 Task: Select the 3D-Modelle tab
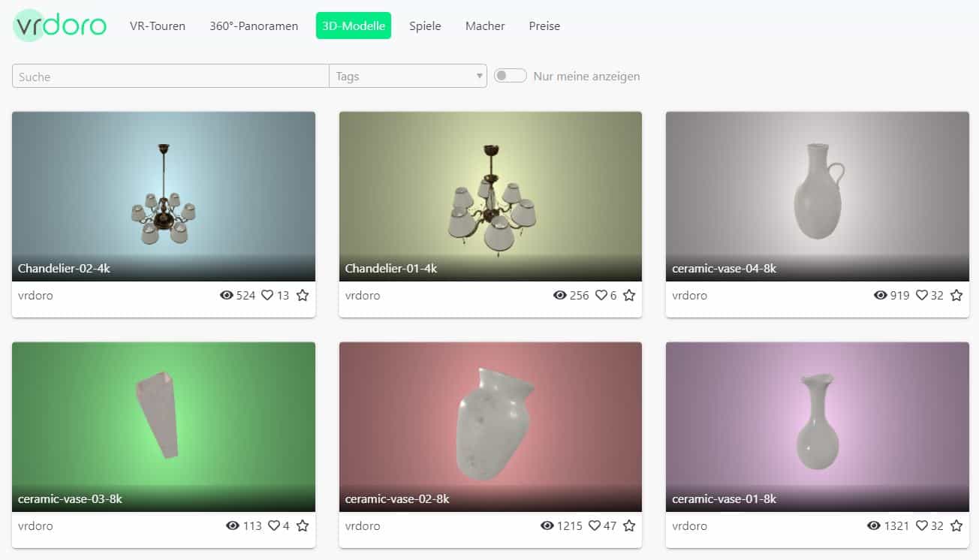coord(354,26)
